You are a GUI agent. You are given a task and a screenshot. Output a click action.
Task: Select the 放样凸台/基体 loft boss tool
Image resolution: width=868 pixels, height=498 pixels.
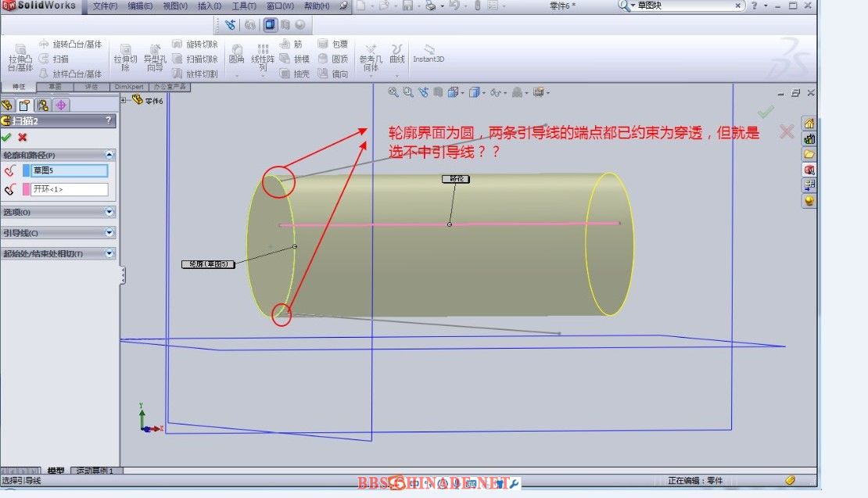[x=70, y=73]
